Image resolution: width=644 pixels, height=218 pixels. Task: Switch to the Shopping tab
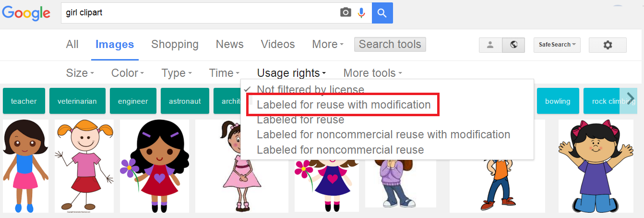click(x=175, y=44)
